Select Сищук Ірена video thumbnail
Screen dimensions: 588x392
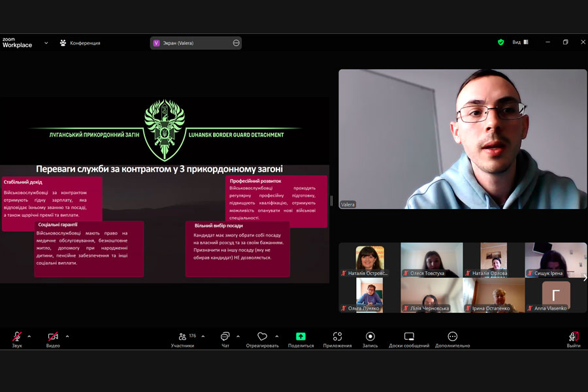[556, 260]
